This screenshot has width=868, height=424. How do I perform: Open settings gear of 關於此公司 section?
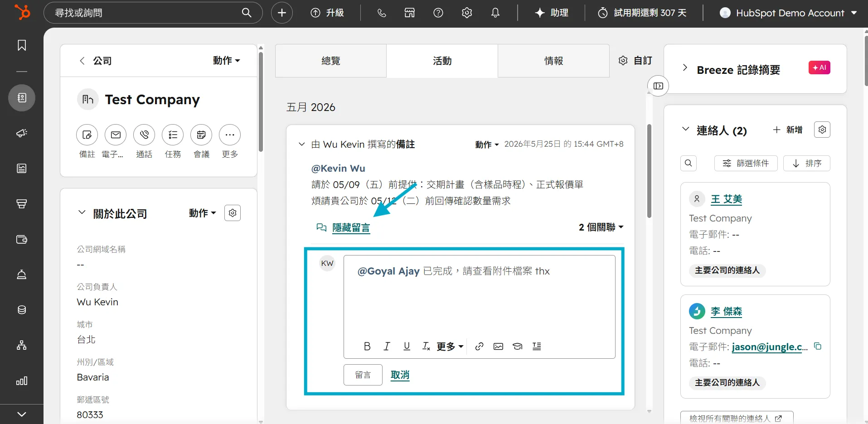point(233,213)
